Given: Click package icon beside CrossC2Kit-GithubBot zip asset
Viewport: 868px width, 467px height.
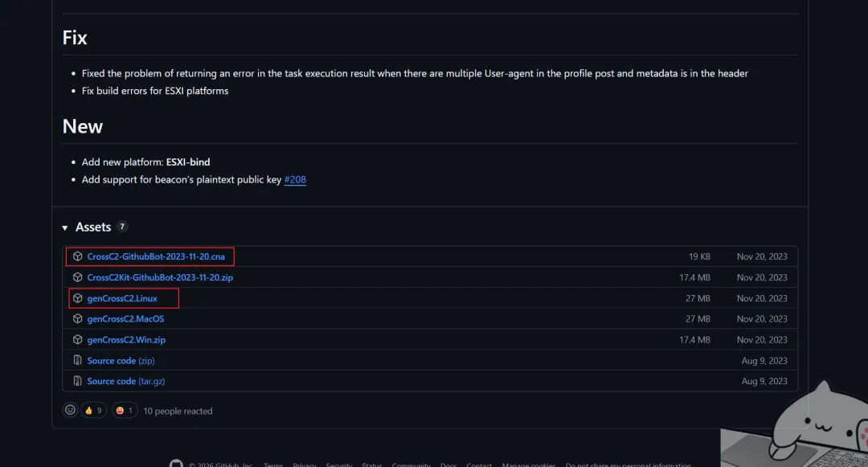Looking at the screenshot, I should point(77,277).
